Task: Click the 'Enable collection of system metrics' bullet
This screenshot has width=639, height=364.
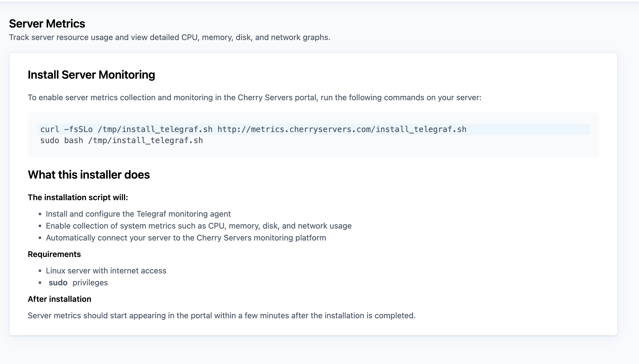Action: click(x=199, y=226)
